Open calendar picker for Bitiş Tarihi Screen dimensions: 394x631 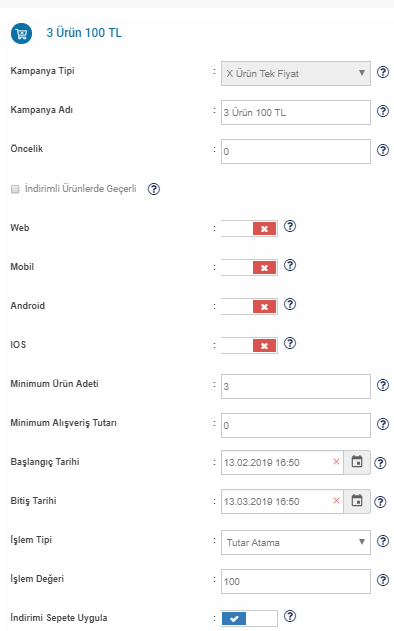tap(357, 501)
